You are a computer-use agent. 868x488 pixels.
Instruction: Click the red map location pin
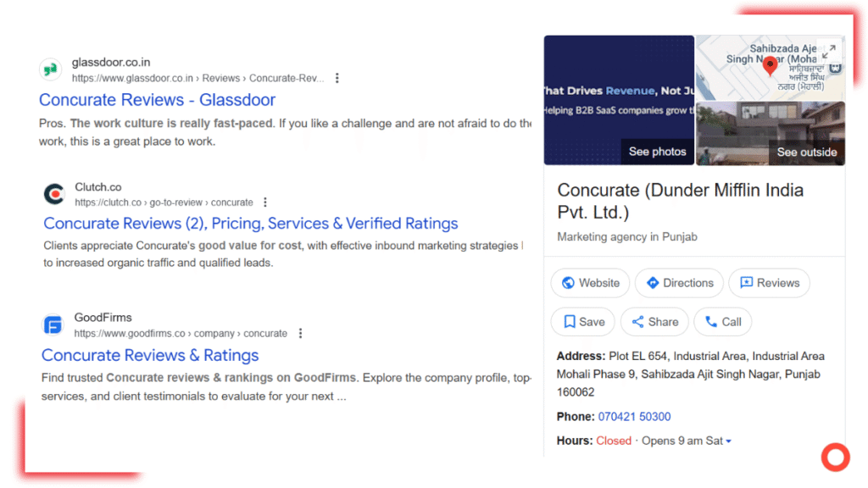(x=770, y=65)
